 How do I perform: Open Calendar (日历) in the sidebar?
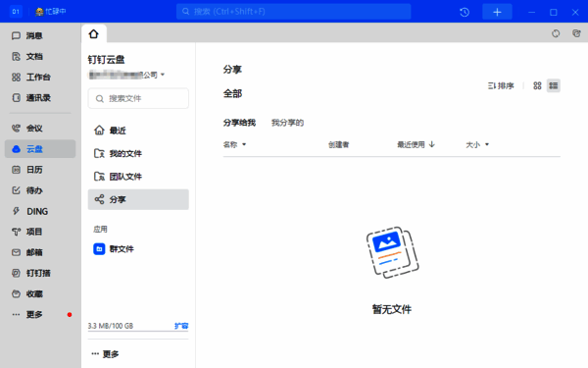pyautogui.click(x=27, y=170)
